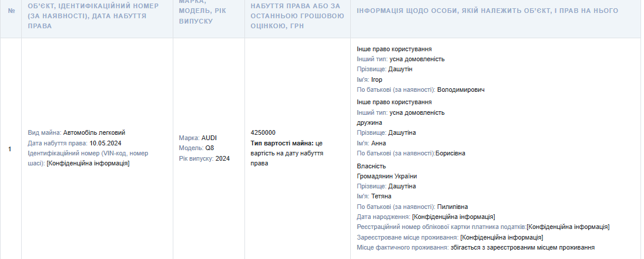
Task: Click the value amount 4250000
Action: (263, 133)
